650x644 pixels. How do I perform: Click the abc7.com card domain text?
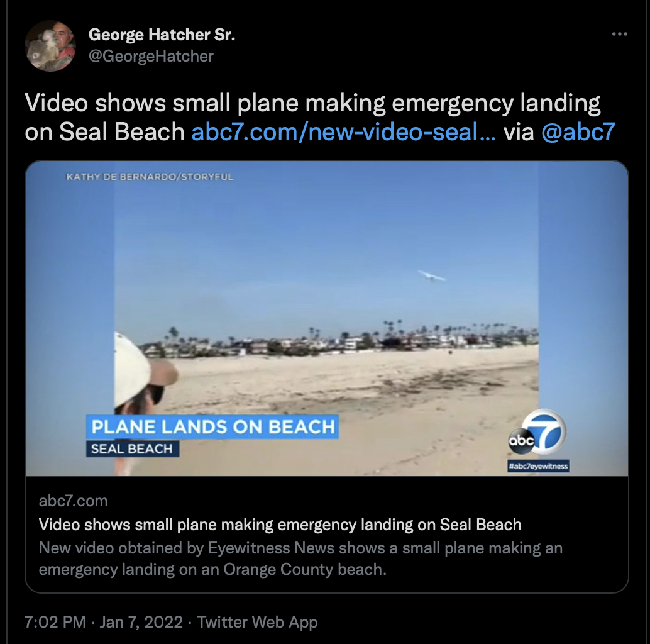tap(74, 501)
